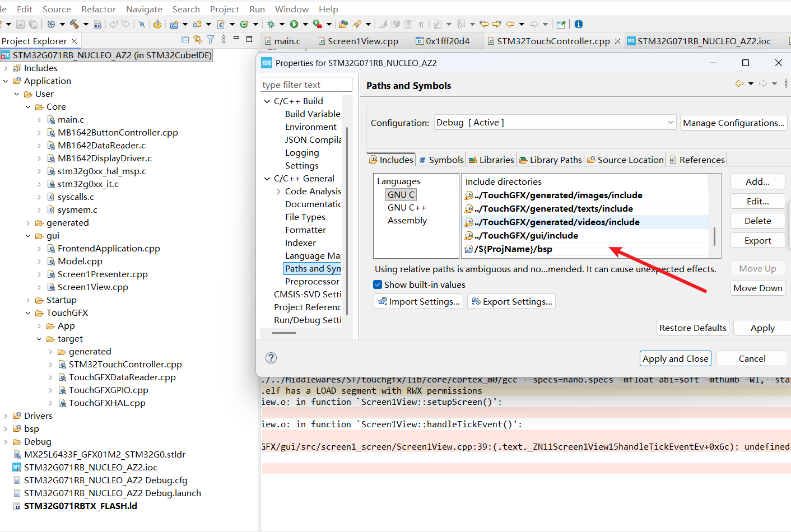Open the Source menu
The image size is (791, 532).
pyautogui.click(x=57, y=9)
